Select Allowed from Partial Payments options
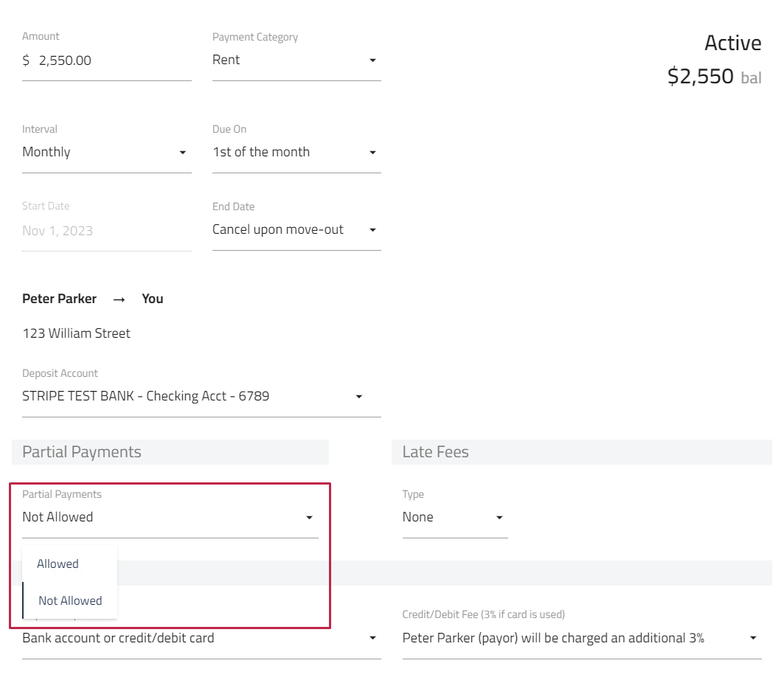The image size is (784, 680). point(58,563)
